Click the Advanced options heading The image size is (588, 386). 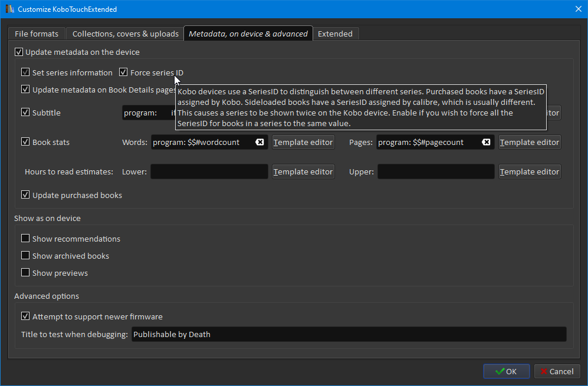47,296
